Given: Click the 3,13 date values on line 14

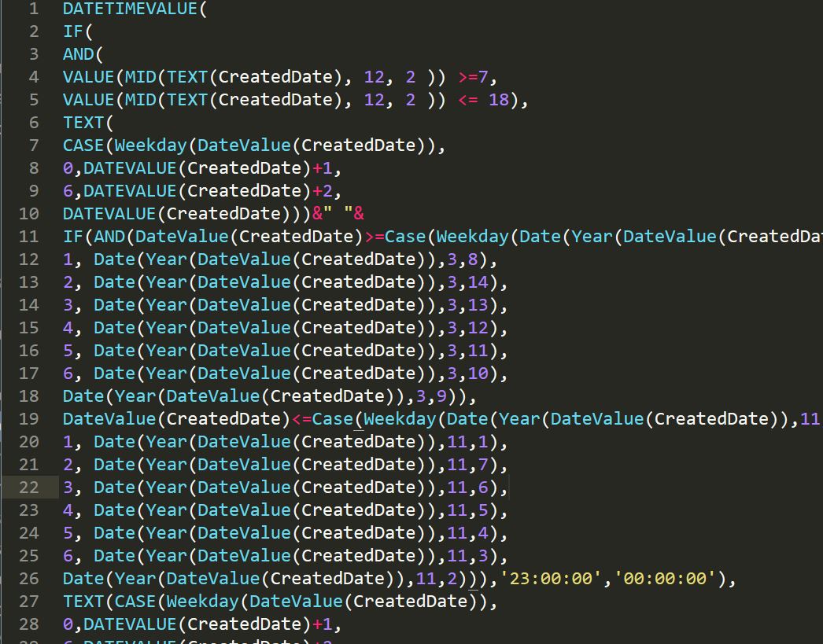Looking at the screenshot, I should [x=468, y=305].
